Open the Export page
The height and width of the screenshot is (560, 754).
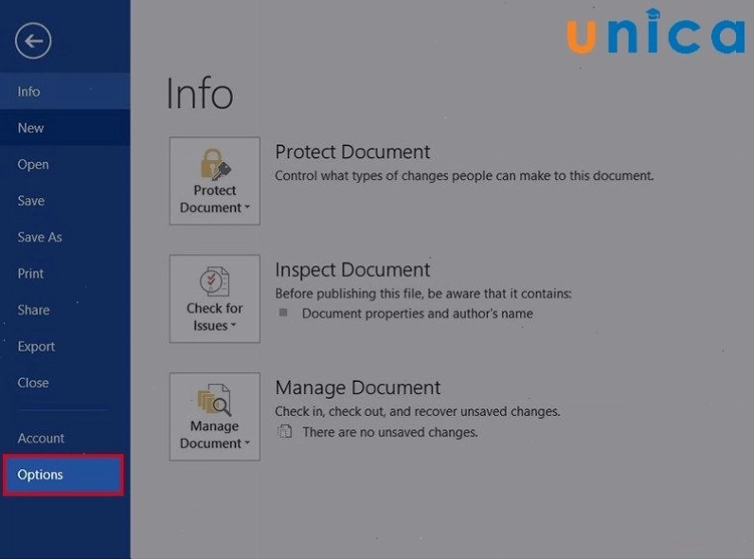point(65,347)
